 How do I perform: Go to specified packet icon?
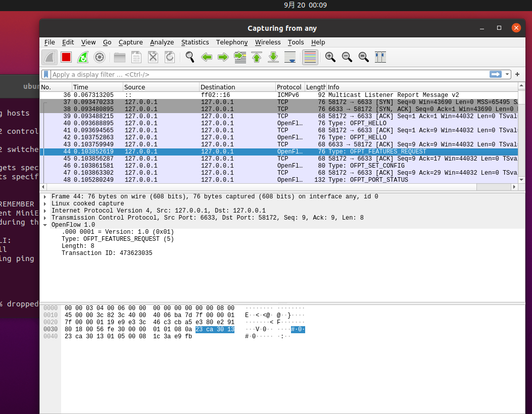coord(240,57)
